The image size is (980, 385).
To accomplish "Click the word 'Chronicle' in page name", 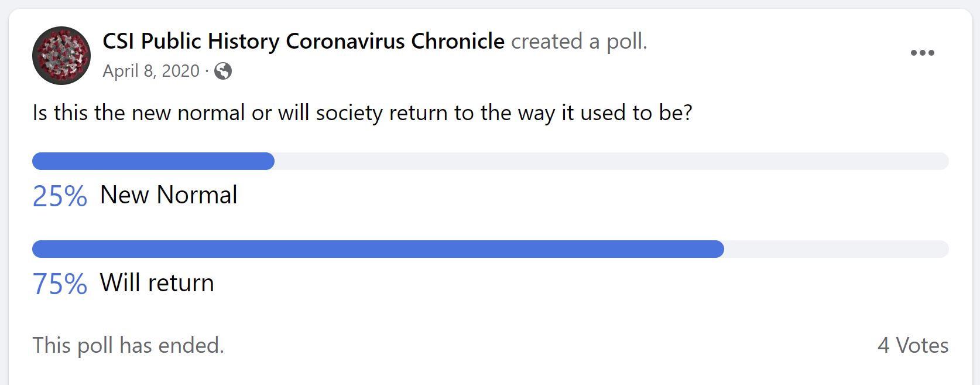I will click(x=458, y=42).
